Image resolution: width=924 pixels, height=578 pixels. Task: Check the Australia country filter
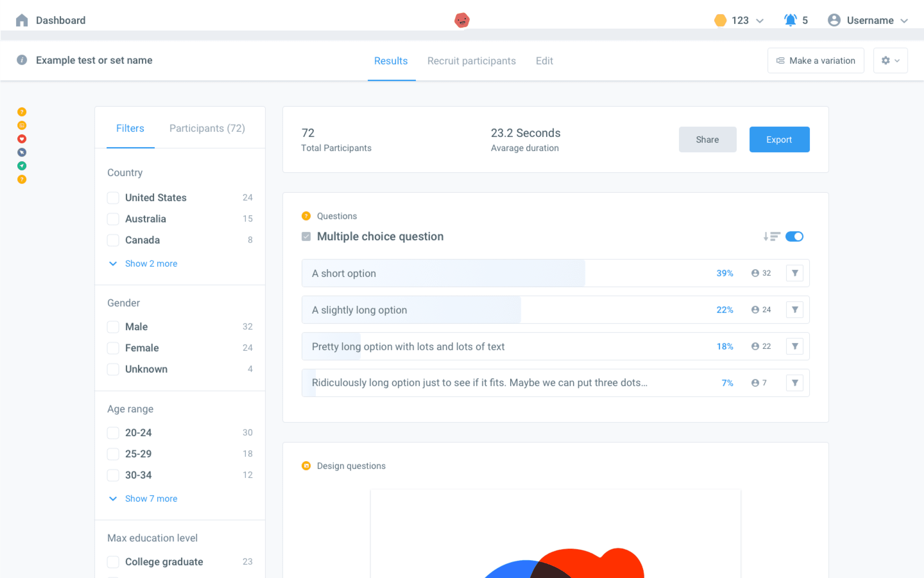pos(113,219)
